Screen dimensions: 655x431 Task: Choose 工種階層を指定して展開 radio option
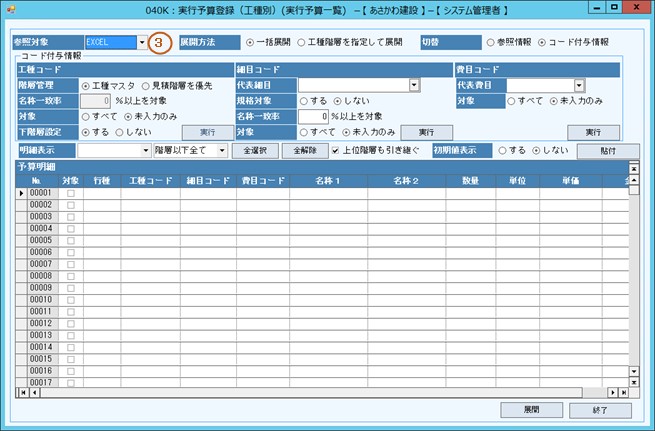click(x=301, y=44)
